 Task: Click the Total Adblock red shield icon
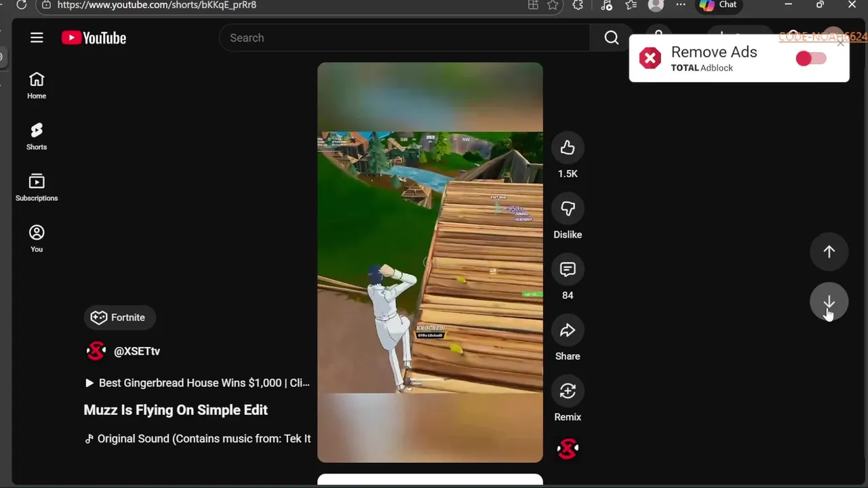coord(650,58)
